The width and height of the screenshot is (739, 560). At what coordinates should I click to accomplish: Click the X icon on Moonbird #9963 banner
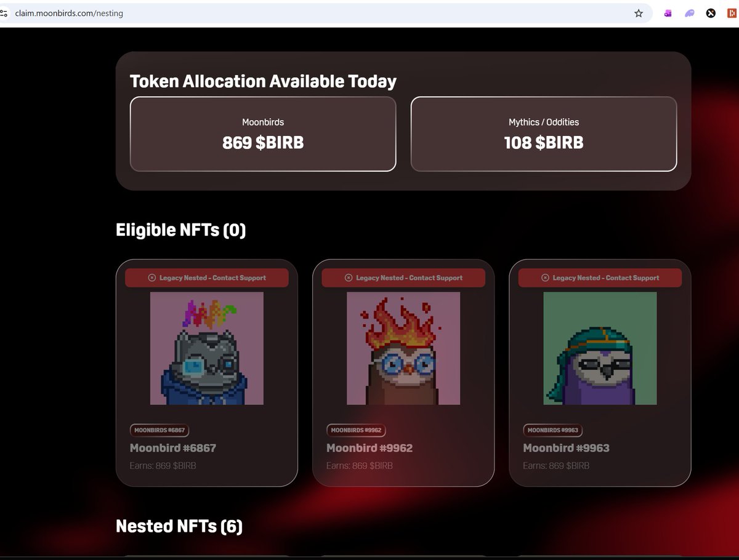[x=546, y=278]
